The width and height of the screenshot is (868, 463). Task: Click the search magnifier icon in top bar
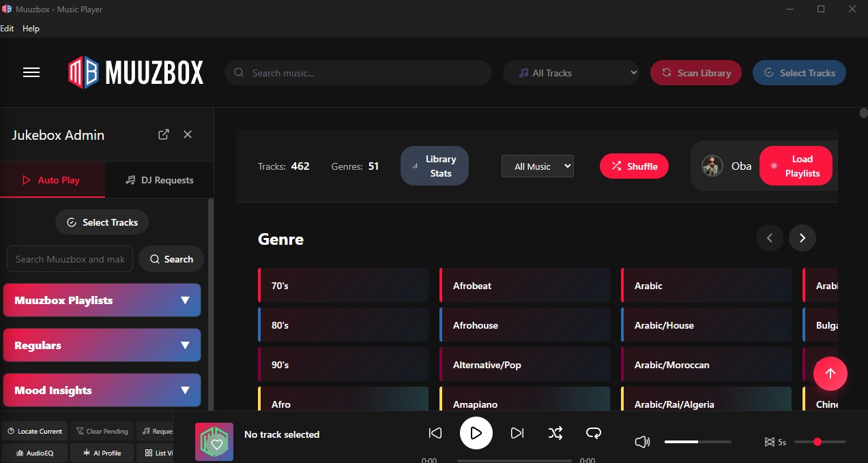(x=239, y=73)
